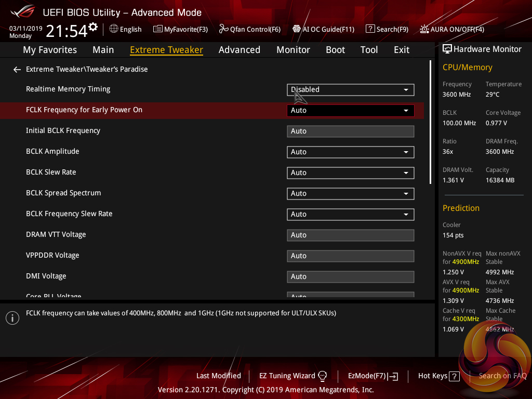
Task: Click the 21:54 clock display
Action: (67, 31)
